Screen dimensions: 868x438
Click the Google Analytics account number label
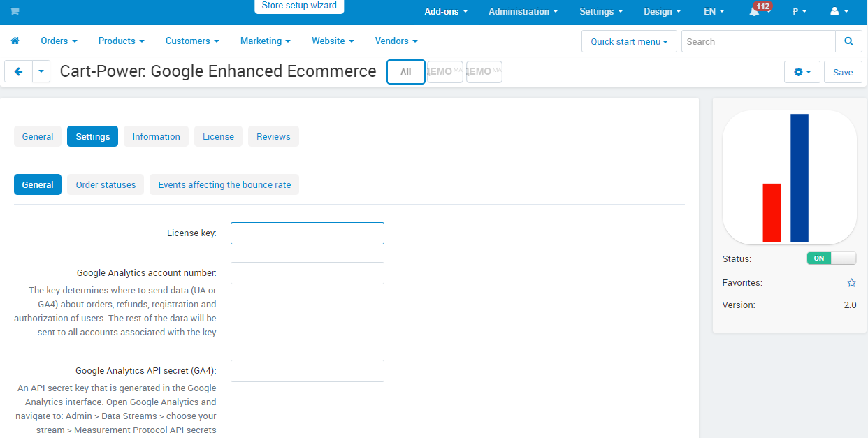pos(146,272)
